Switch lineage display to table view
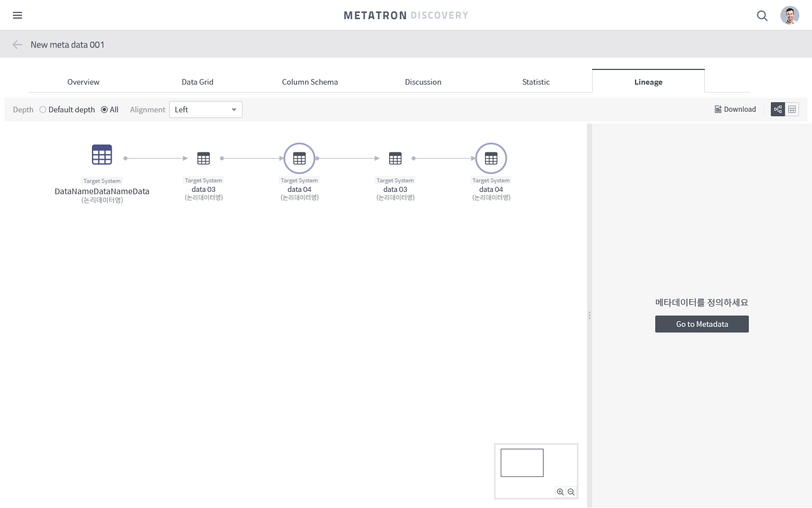 pos(792,109)
